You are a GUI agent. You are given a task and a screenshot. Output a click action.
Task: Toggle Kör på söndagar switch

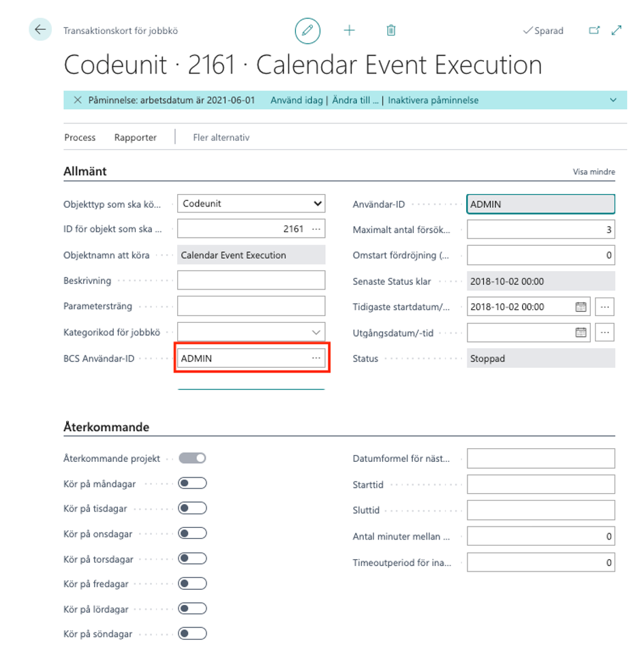tap(192, 634)
